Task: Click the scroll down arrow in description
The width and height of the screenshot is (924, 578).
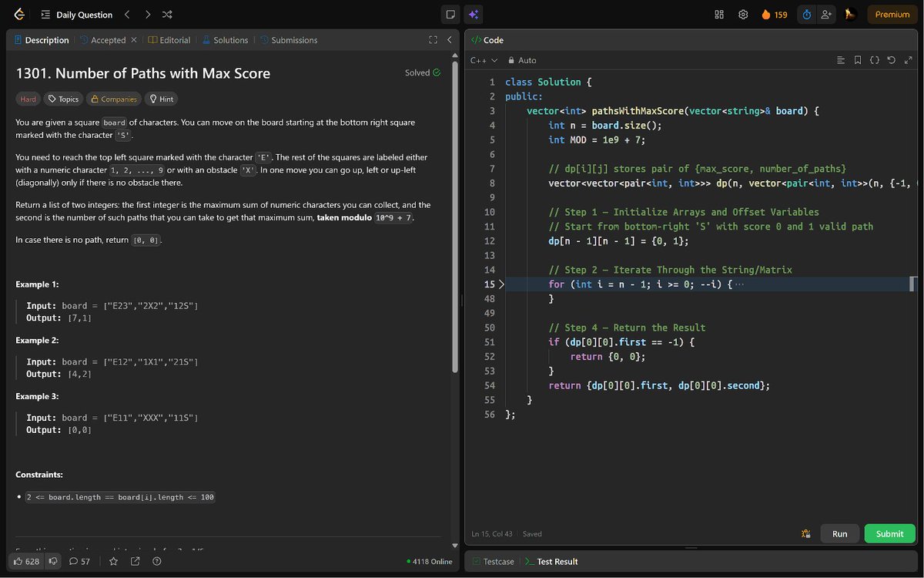Action: [x=455, y=544]
